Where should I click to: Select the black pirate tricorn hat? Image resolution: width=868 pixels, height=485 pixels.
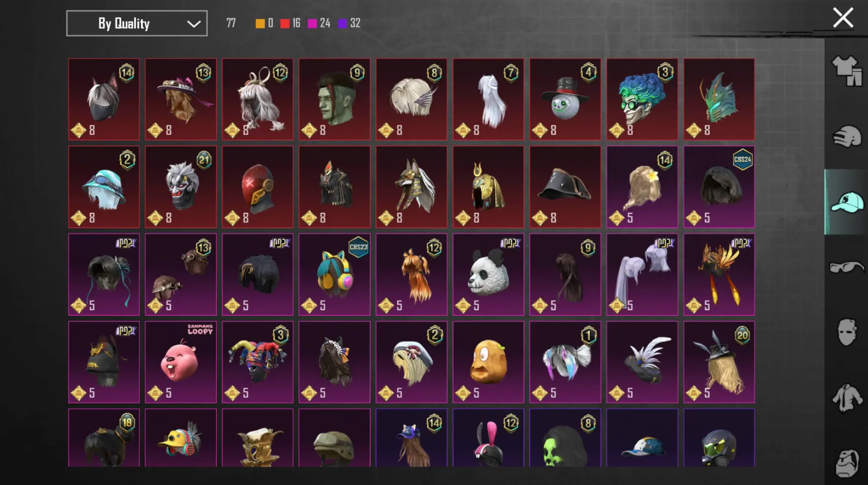coord(565,187)
